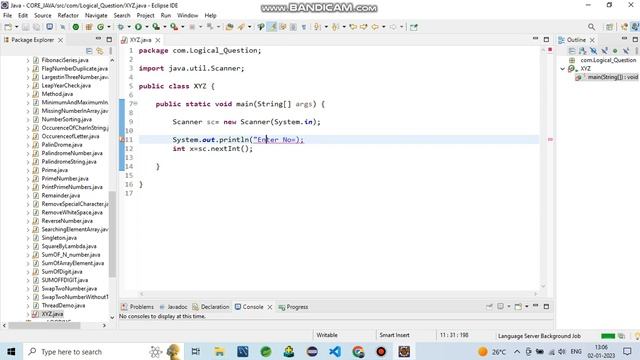Expand the ThreadDemo.java tree node
This screenshot has height=360, width=640.
(x=28, y=306)
